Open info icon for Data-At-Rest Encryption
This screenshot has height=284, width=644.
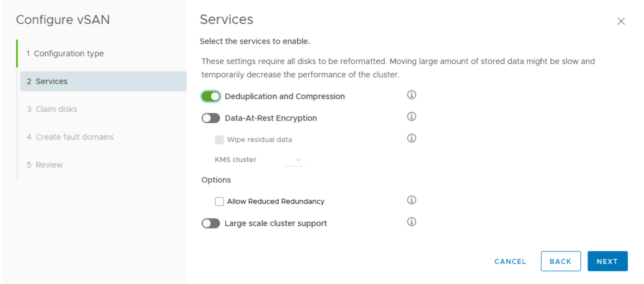(411, 117)
